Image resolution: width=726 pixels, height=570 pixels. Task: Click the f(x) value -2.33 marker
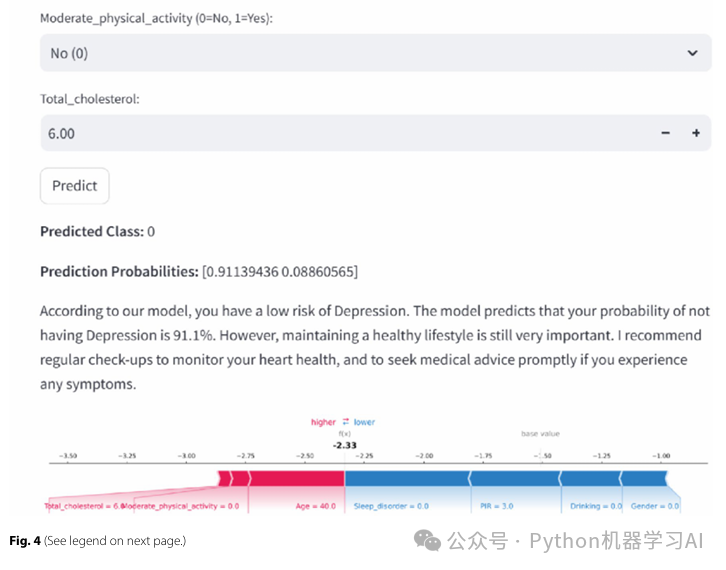(x=346, y=445)
